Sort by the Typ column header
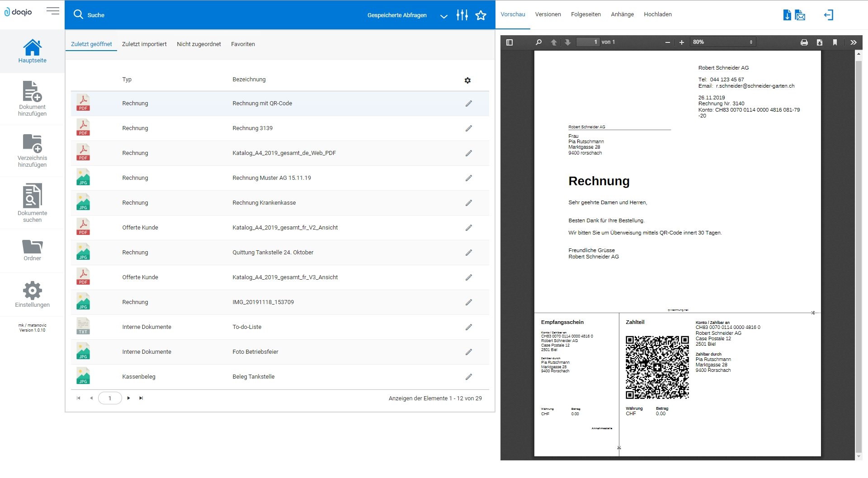Screen dimensions: 868x478 pyautogui.click(x=127, y=80)
